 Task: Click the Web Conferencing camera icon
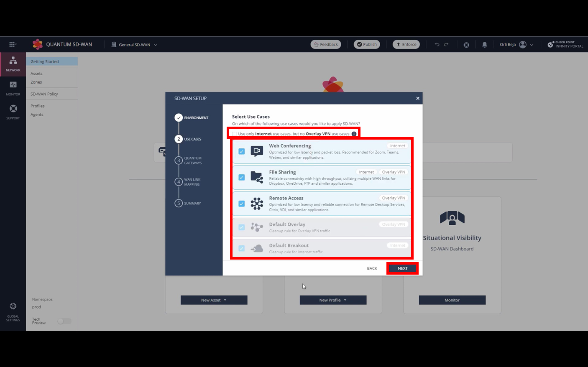pos(257,151)
